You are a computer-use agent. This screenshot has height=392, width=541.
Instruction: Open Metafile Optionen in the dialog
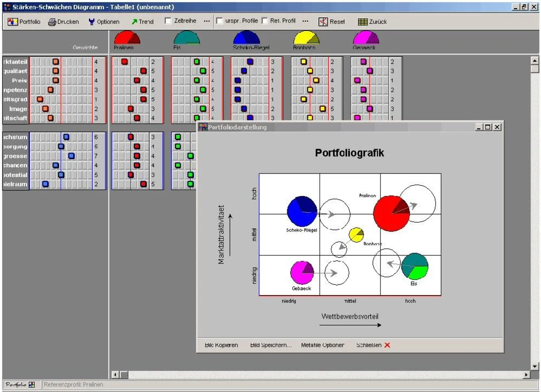pyautogui.click(x=322, y=345)
